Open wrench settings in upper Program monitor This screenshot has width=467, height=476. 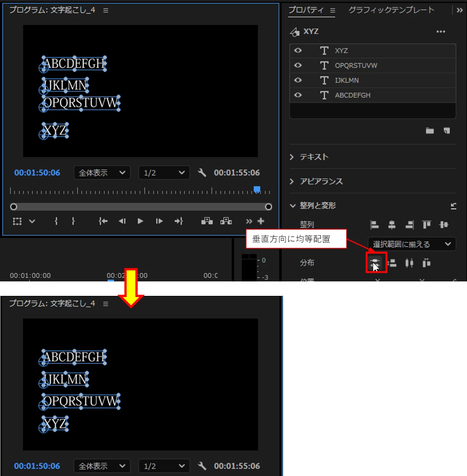tap(202, 173)
